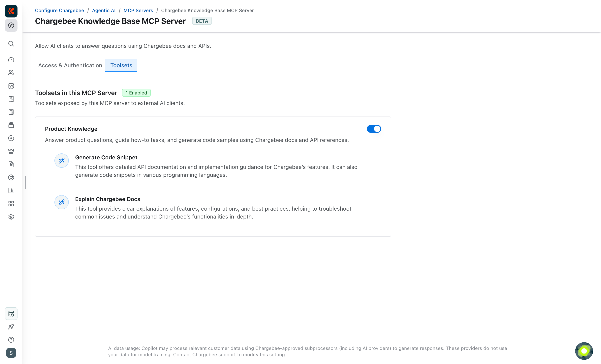Open the bar chart reports icon

coord(11,191)
